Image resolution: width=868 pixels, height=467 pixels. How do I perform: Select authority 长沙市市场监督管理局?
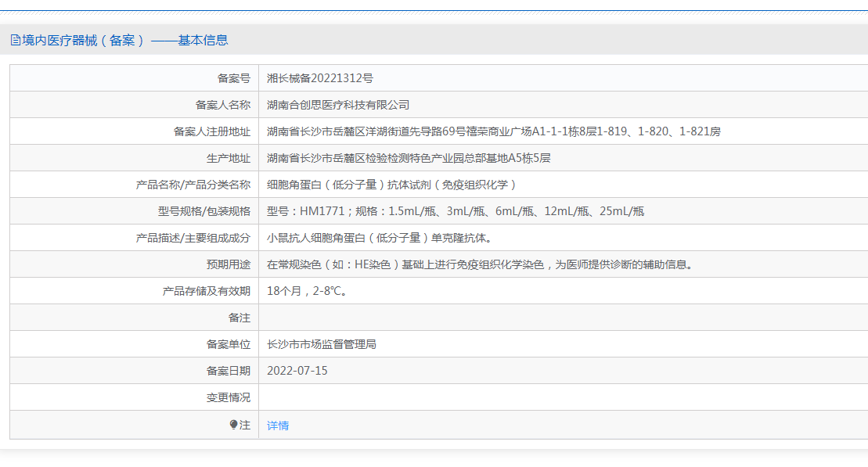point(322,343)
